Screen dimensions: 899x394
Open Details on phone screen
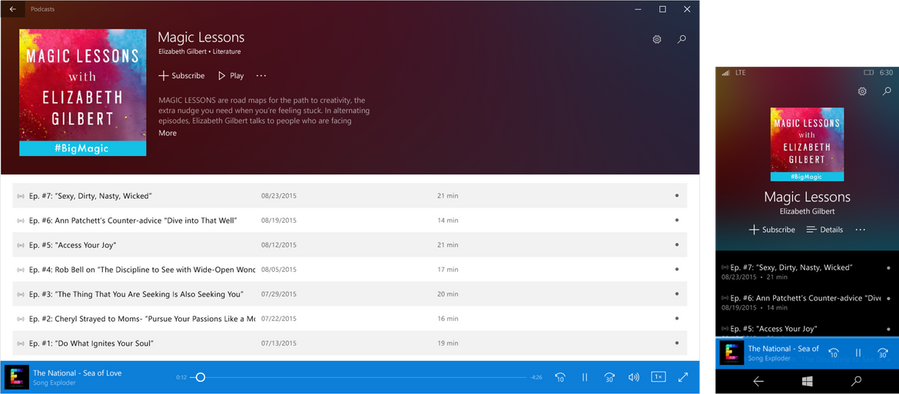click(x=824, y=230)
